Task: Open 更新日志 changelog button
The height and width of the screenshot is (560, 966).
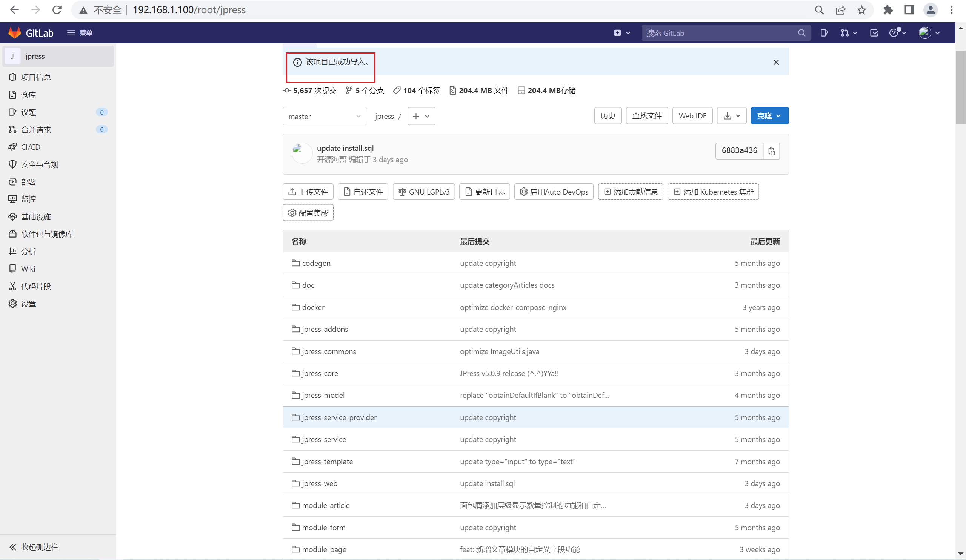Action: (485, 192)
